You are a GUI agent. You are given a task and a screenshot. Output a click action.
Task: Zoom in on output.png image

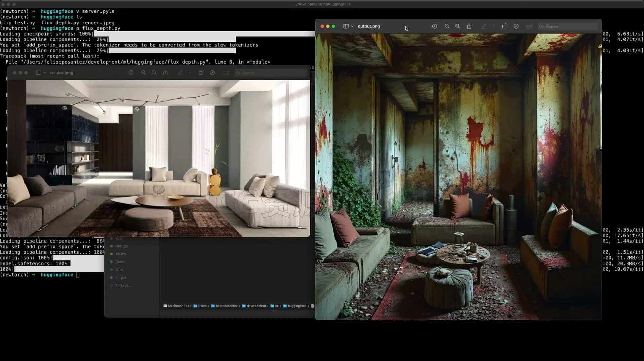457,26
